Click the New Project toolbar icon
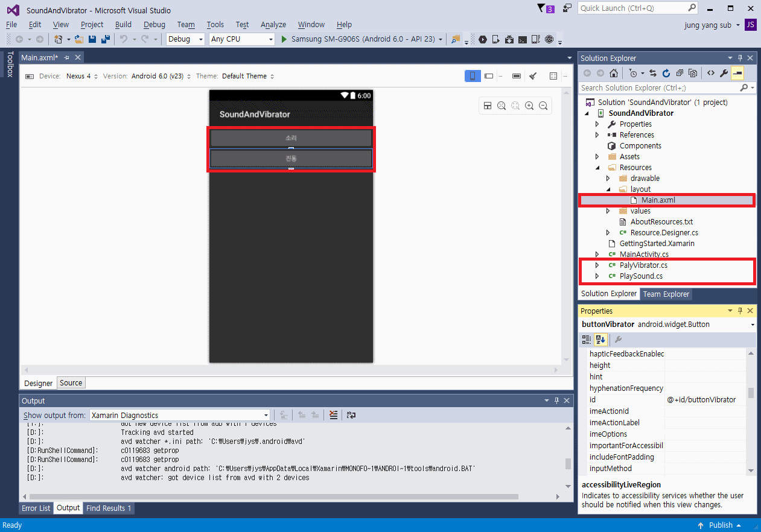Viewport: 761px width, 532px height. pyautogui.click(x=59, y=39)
